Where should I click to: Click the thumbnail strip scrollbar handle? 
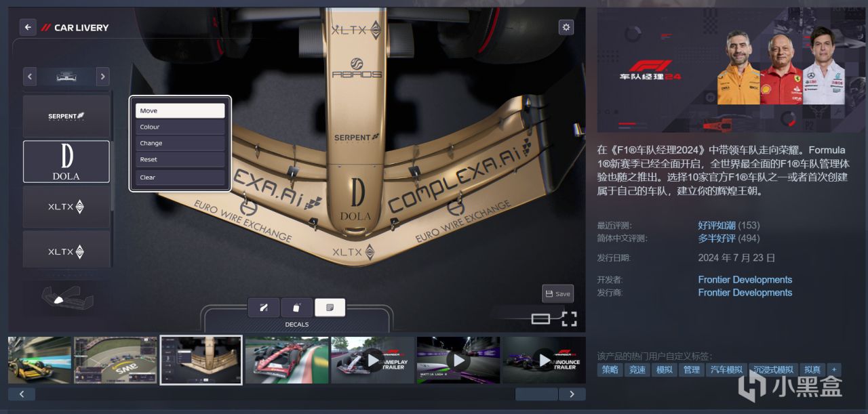pyautogui.click(x=536, y=394)
